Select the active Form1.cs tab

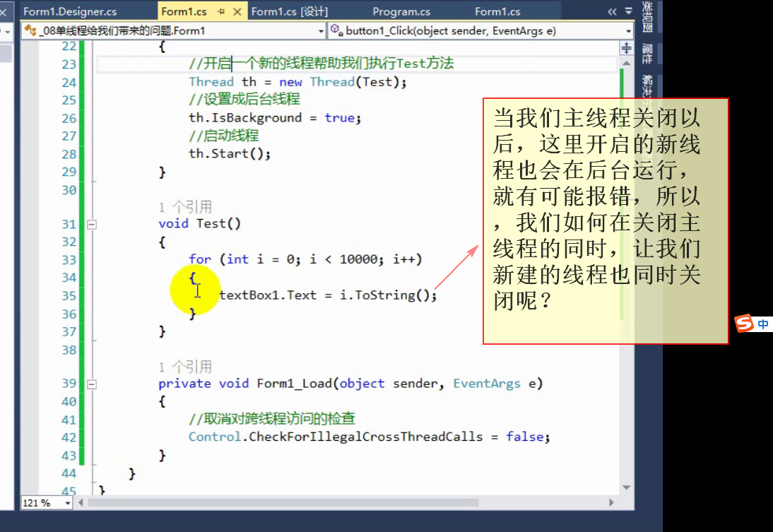pos(184,11)
